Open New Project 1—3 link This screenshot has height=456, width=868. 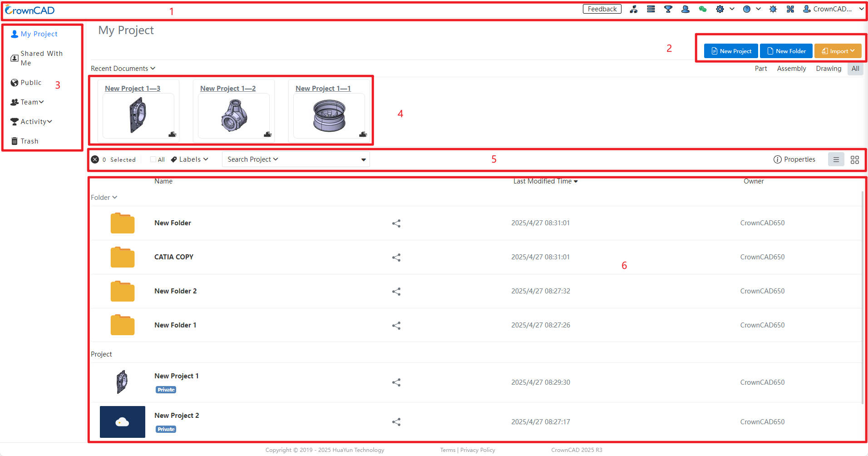133,89
